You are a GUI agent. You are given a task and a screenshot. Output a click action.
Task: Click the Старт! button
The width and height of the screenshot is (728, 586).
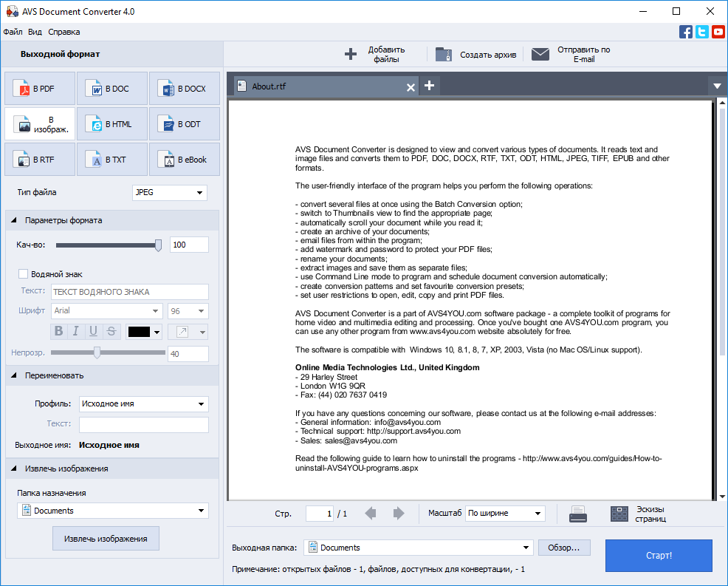click(659, 556)
